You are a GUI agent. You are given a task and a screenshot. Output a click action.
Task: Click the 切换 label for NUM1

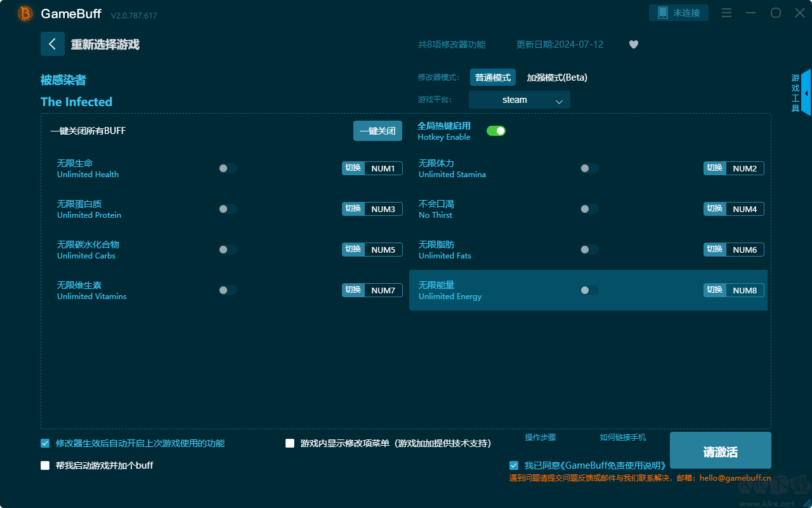click(353, 168)
